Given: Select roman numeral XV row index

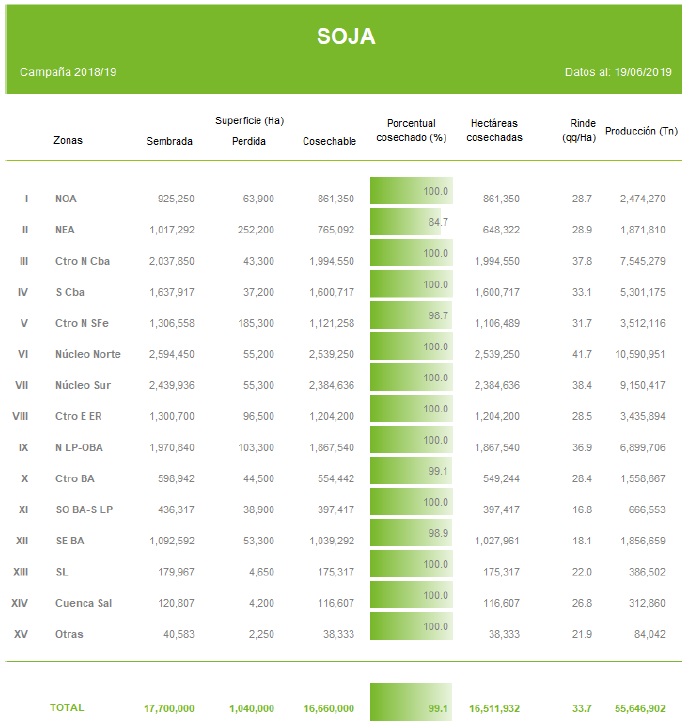Looking at the screenshot, I should (x=20, y=634).
